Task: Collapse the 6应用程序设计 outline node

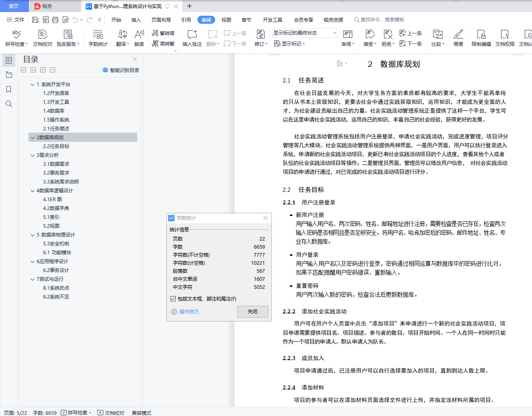Action: click(x=33, y=262)
